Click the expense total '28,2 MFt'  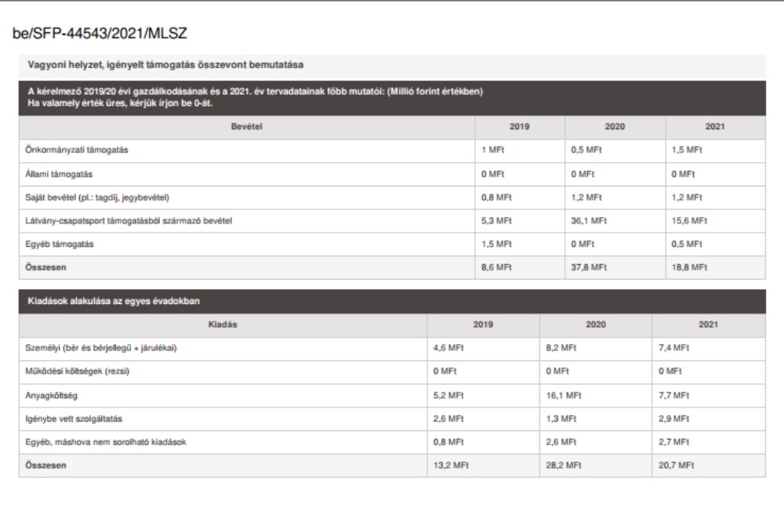(x=564, y=465)
